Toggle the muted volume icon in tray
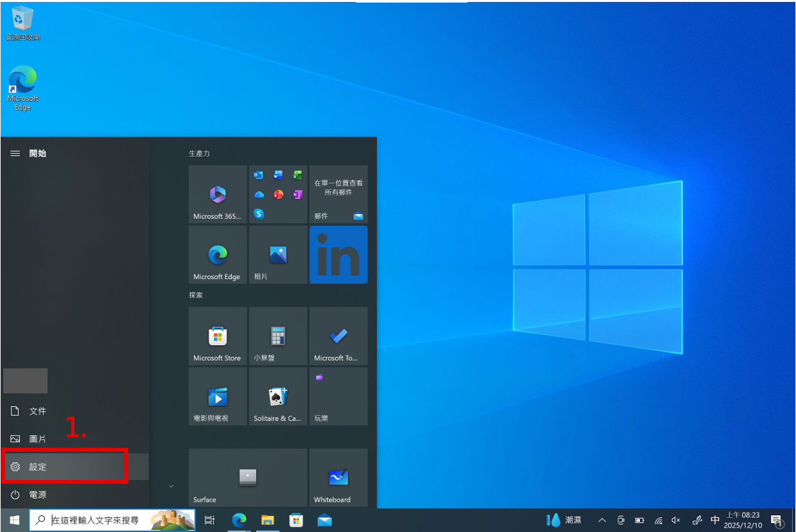The height and width of the screenshot is (532, 796). [676, 520]
